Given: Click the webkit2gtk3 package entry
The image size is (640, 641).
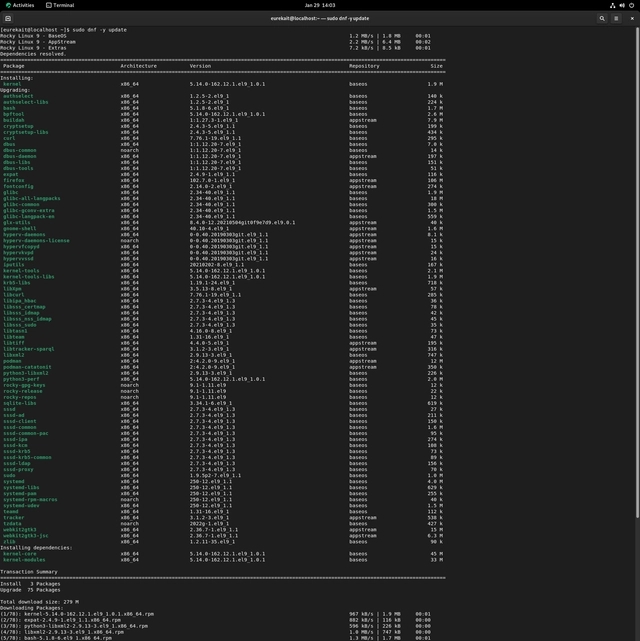Looking at the screenshot, I should pyautogui.click(x=19, y=529).
